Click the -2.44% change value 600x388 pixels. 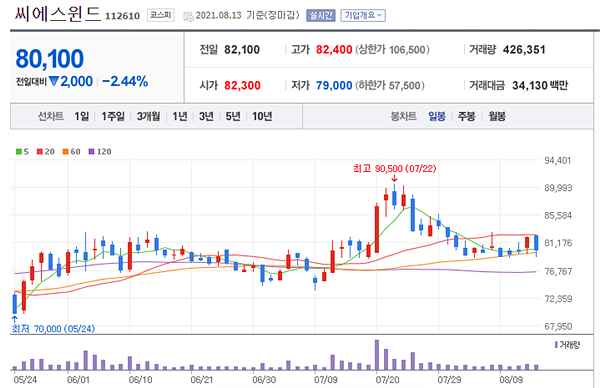(125, 81)
